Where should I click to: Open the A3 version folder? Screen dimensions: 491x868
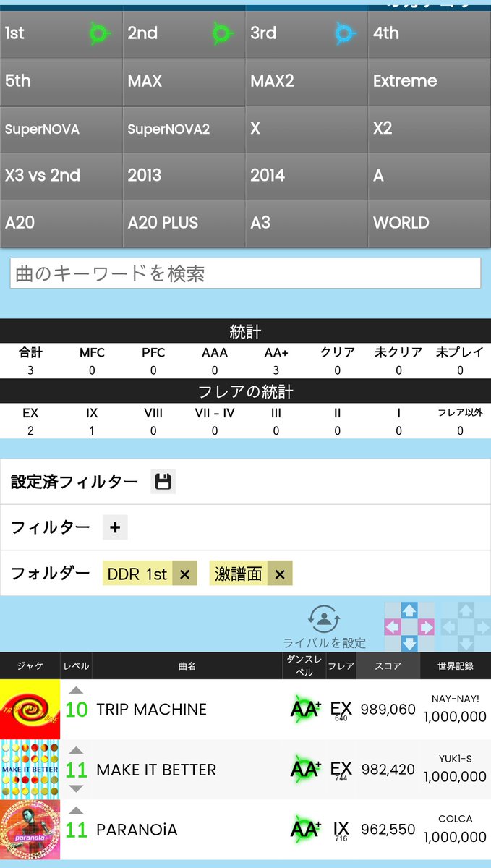click(307, 224)
